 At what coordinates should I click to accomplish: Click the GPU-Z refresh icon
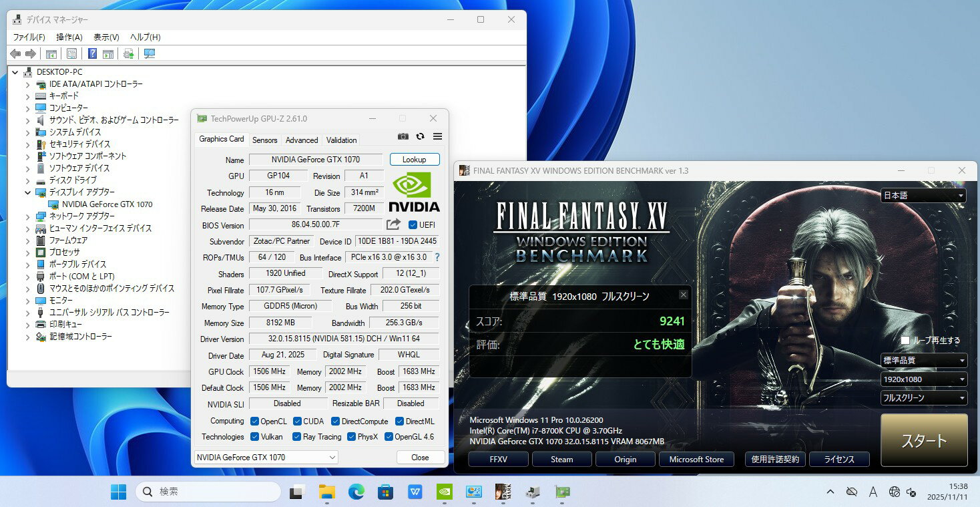420,136
